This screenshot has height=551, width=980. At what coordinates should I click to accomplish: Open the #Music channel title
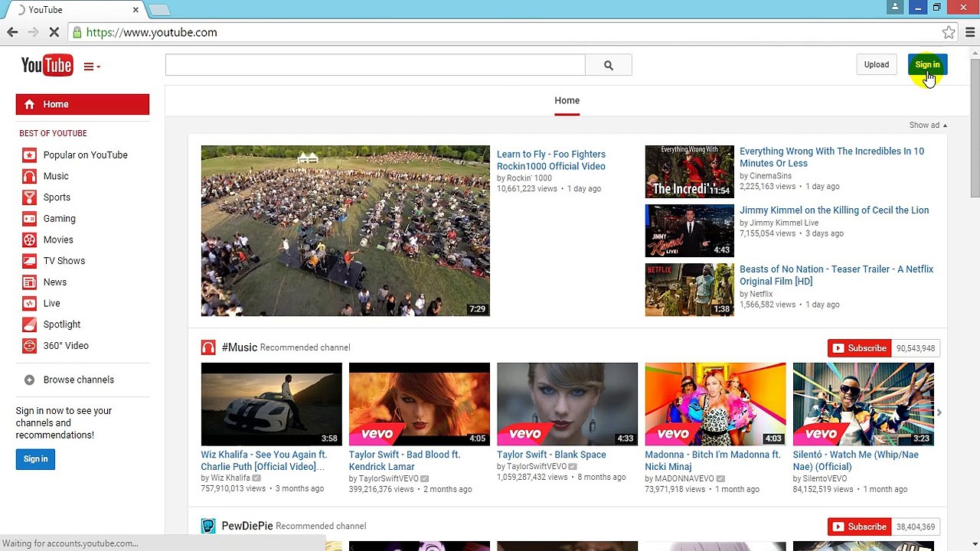click(240, 347)
